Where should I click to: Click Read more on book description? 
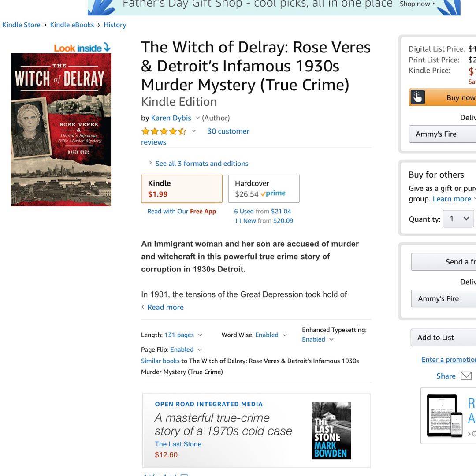click(x=165, y=307)
